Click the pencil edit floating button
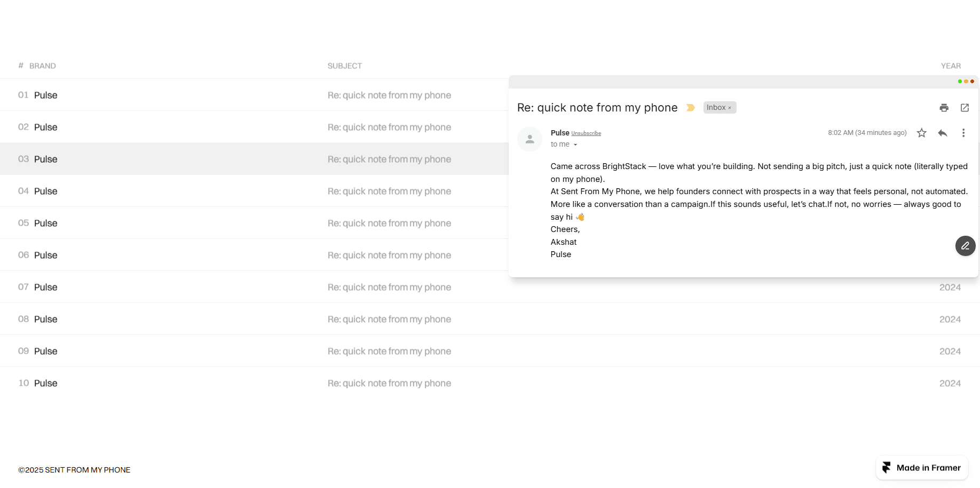The image size is (980, 488). point(965,246)
